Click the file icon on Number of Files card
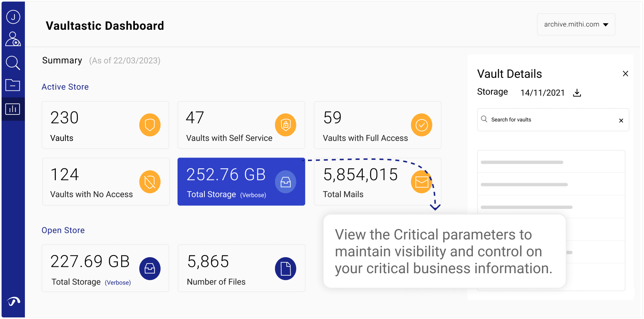Viewport: 644px width, 319px height. click(x=285, y=268)
